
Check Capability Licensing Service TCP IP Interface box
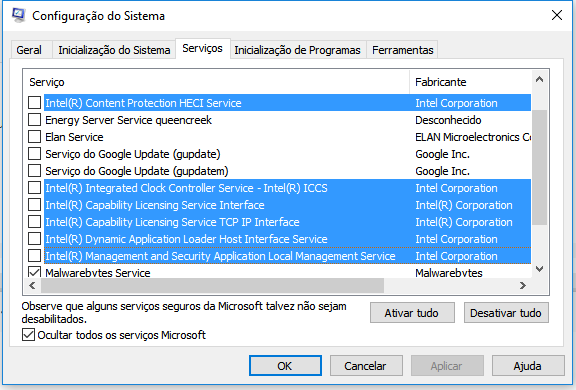point(35,222)
